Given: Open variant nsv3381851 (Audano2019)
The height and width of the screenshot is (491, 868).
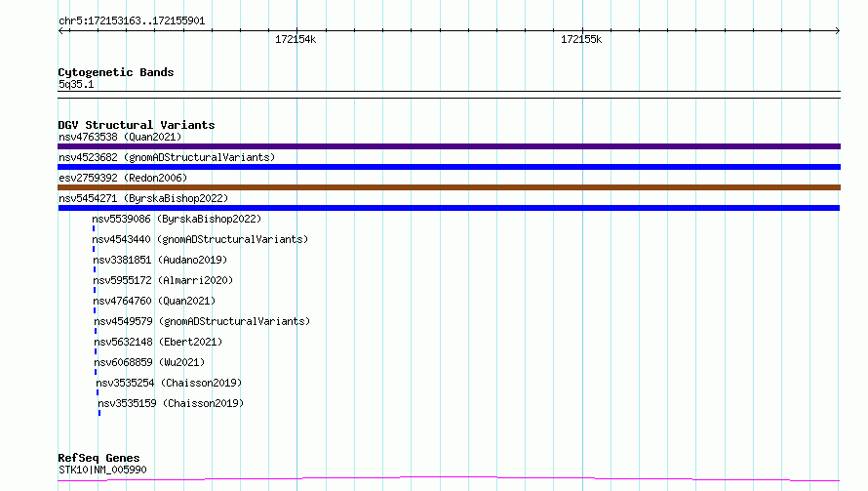Looking at the screenshot, I should point(160,260).
